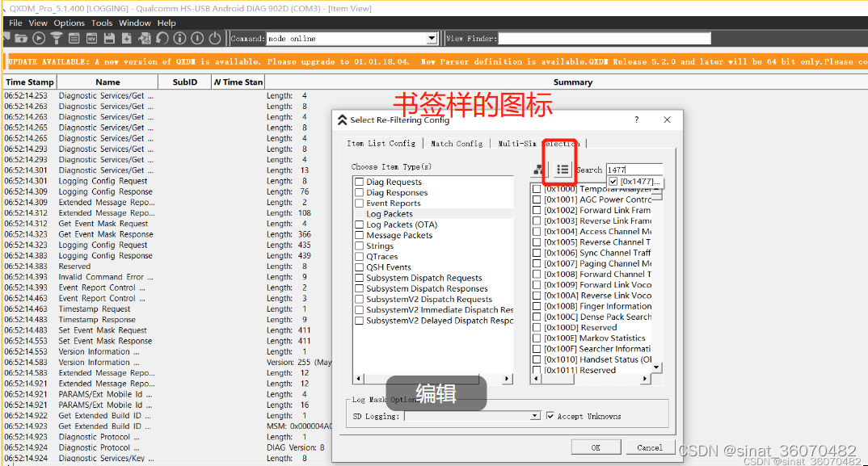This screenshot has height=466, width=868.
Task: Tick the Diag Responses checkbox
Action: [x=360, y=192]
